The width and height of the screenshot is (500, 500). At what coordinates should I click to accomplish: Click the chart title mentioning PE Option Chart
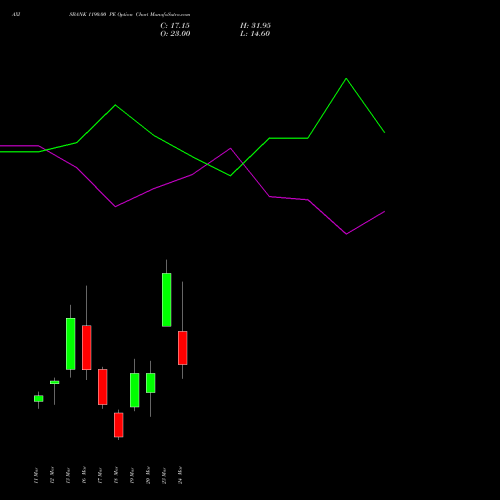pos(130,15)
